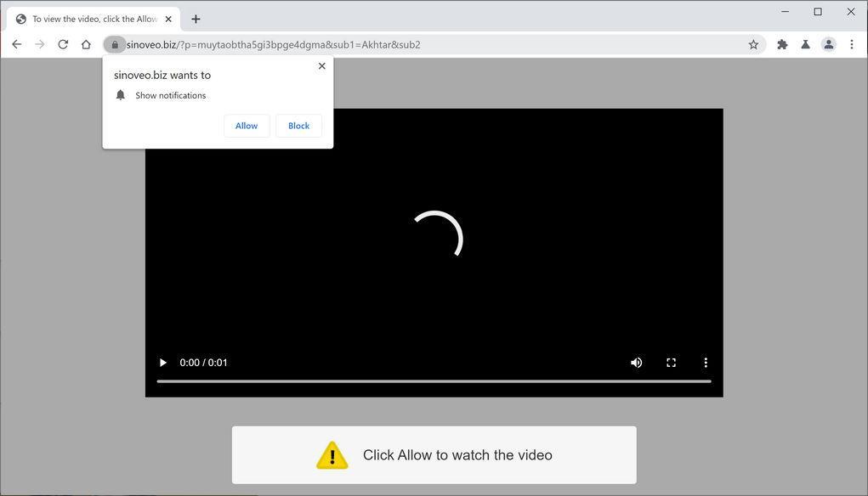
Task: Open the home page icon
Action: tap(86, 44)
